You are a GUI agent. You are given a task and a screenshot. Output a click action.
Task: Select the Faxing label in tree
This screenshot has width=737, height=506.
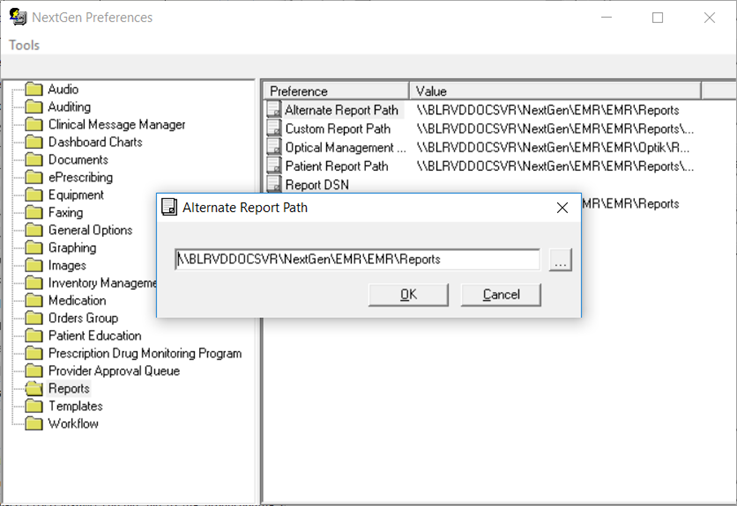[65, 212]
